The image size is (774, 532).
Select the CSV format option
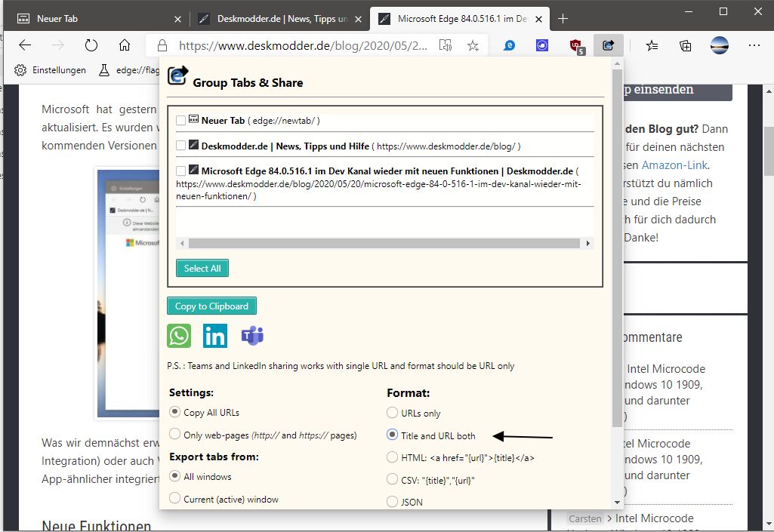pyautogui.click(x=392, y=479)
